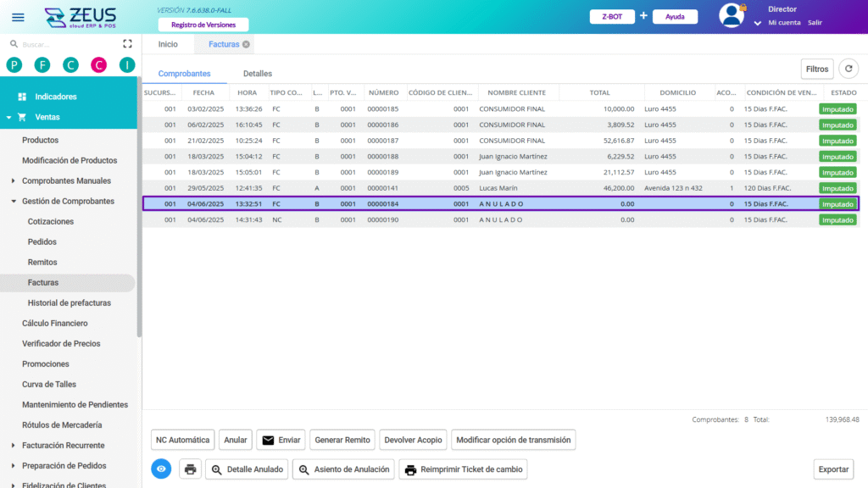This screenshot has height=488, width=868.
Task: Expand the account chevron near Director
Action: 757,23
